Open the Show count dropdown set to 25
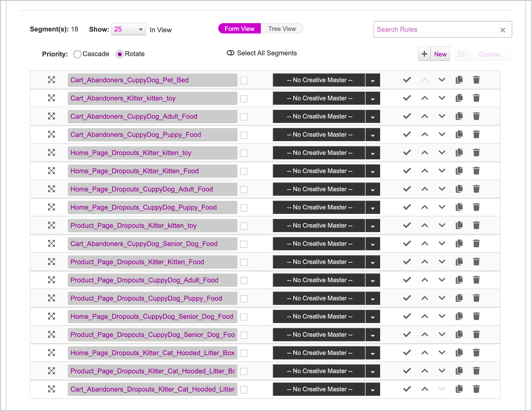The height and width of the screenshot is (411, 532). point(128,29)
